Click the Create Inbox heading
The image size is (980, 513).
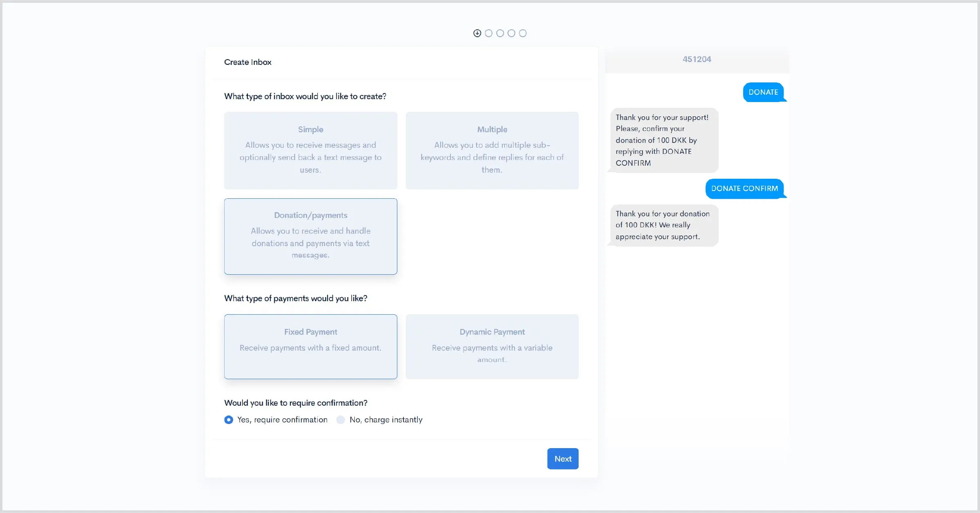pyautogui.click(x=247, y=62)
